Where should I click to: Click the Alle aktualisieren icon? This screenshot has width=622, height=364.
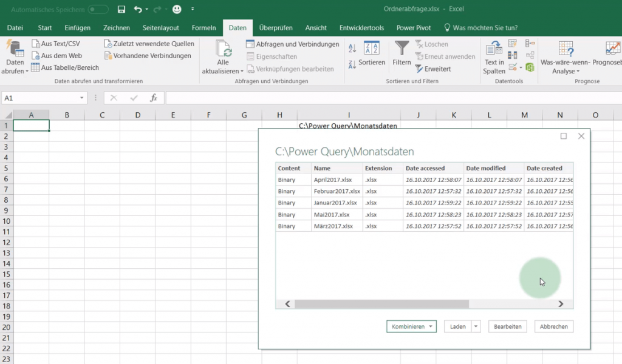223,49
